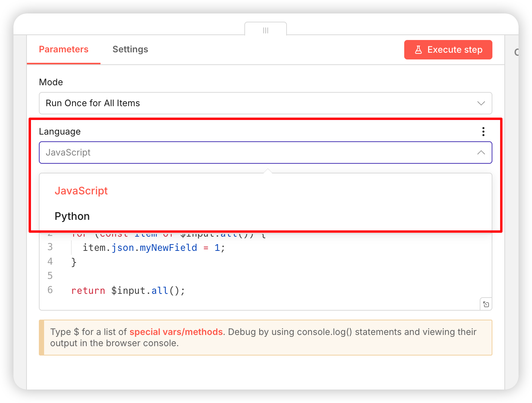The image size is (532, 403).
Task: Click the Language field label
Action: tap(60, 132)
